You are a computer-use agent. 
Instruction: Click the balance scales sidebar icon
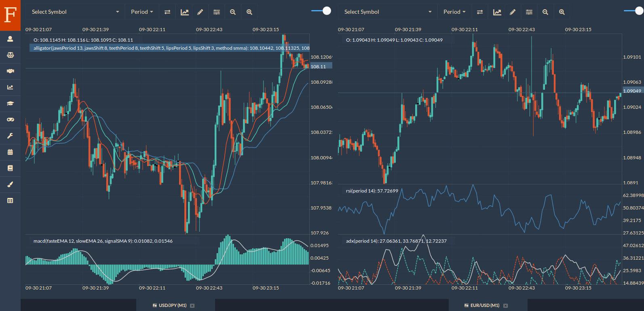point(10,55)
